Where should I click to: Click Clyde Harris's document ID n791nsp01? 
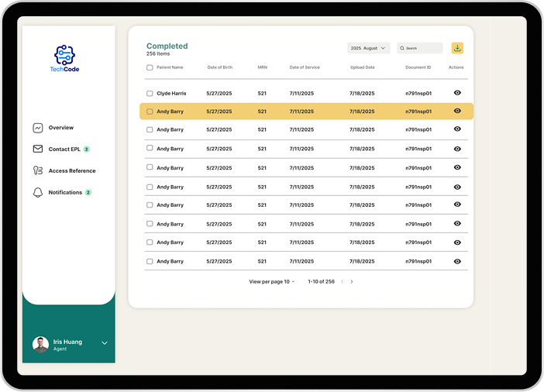[418, 93]
